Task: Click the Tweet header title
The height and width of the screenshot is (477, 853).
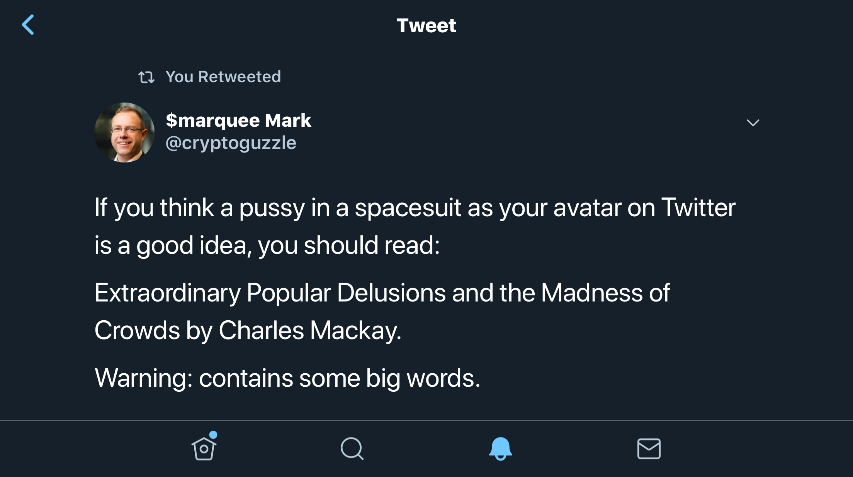Action: coord(427,25)
